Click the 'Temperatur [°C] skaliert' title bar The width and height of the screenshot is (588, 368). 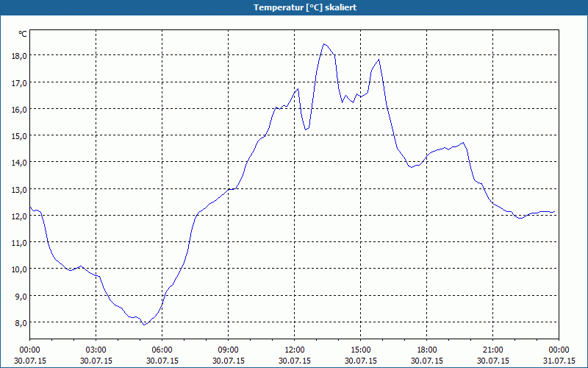[294, 7]
